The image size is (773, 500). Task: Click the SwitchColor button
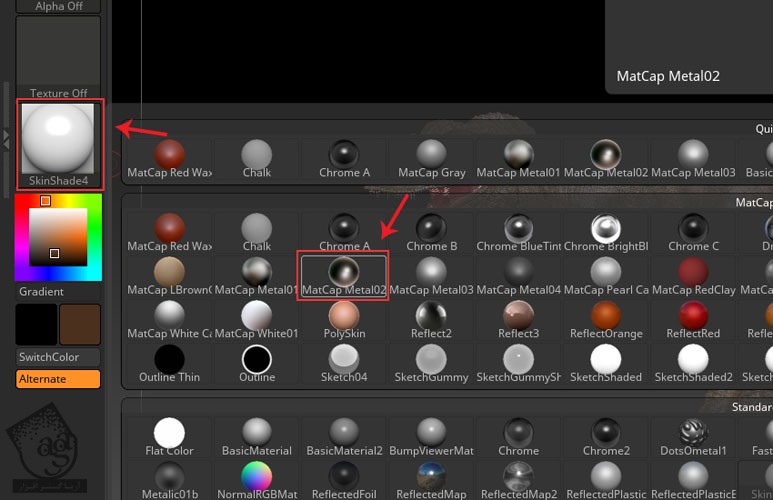[58, 357]
